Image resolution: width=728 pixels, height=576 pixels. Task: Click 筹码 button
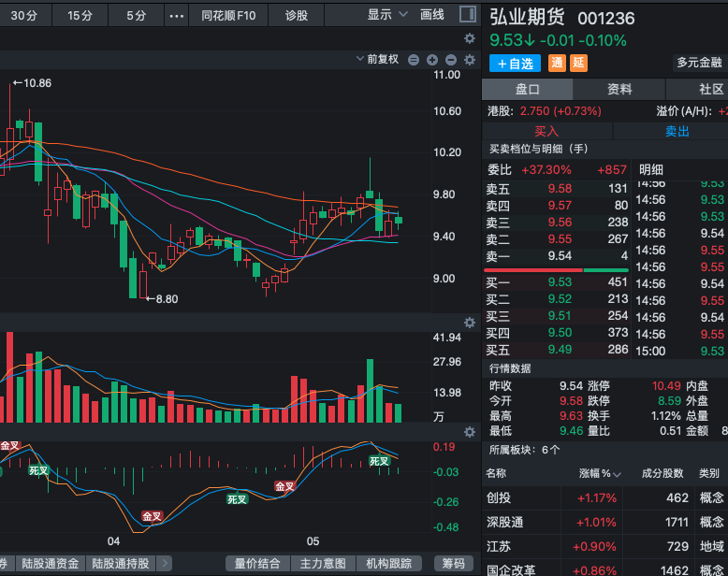[x=453, y=564]
